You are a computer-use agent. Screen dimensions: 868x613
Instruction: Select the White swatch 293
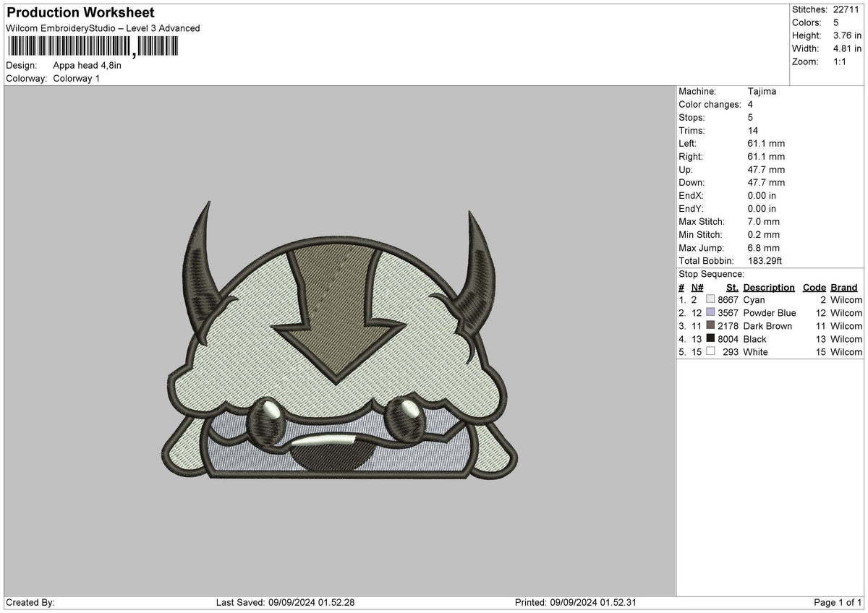[711, 352]
